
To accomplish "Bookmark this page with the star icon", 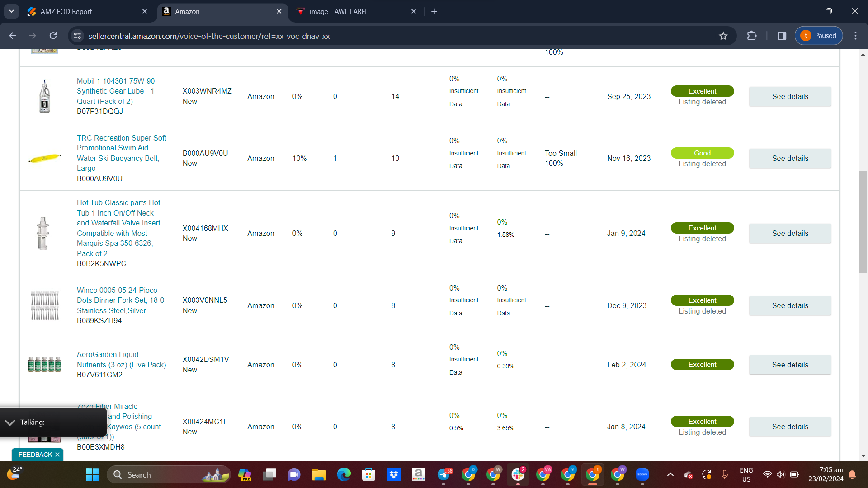I will coord(723,36).
